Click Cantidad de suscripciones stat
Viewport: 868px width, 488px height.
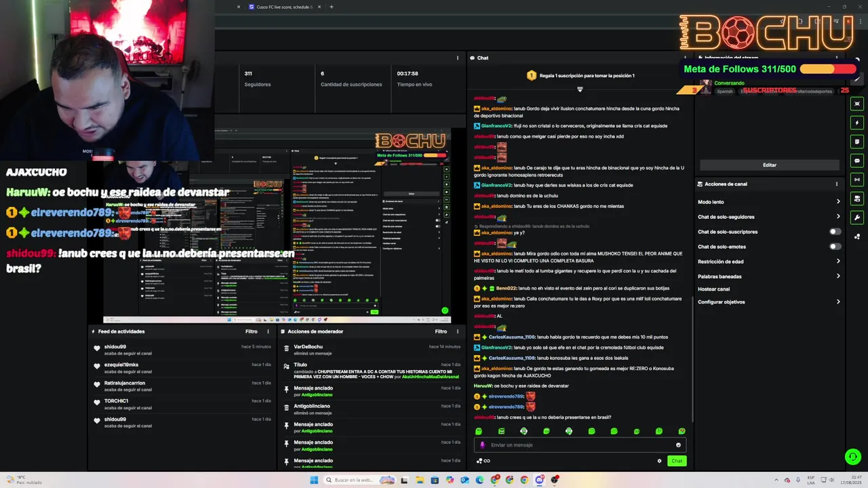pyautogui.click(x=351, y=79)
